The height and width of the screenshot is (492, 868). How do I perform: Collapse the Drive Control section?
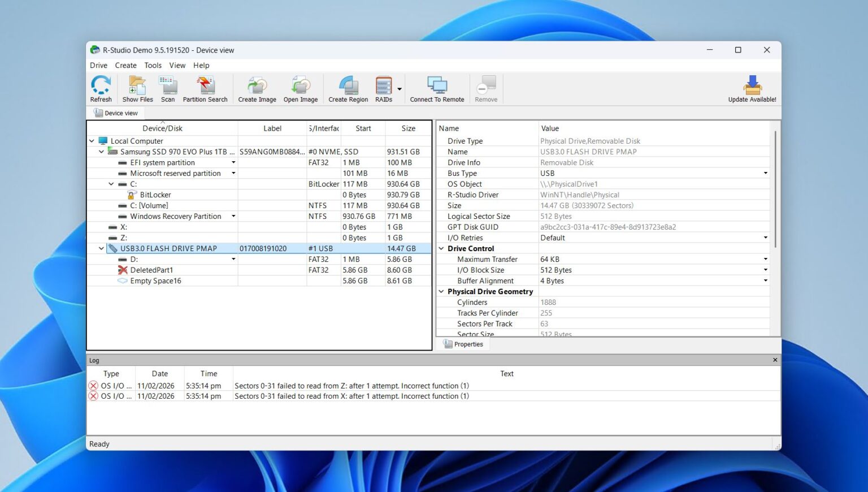tap(441, 248)
